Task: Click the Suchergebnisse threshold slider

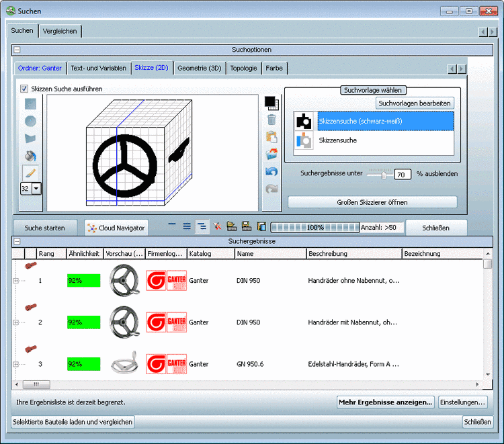Action: click(383, 173)
